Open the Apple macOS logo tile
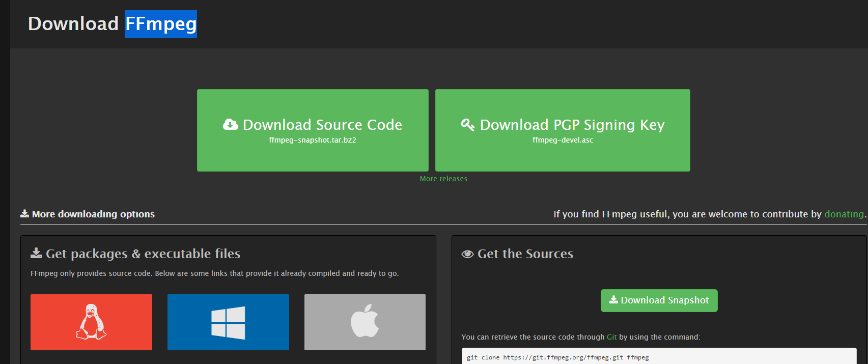This screenshot has width=868, height=364. 365,322
